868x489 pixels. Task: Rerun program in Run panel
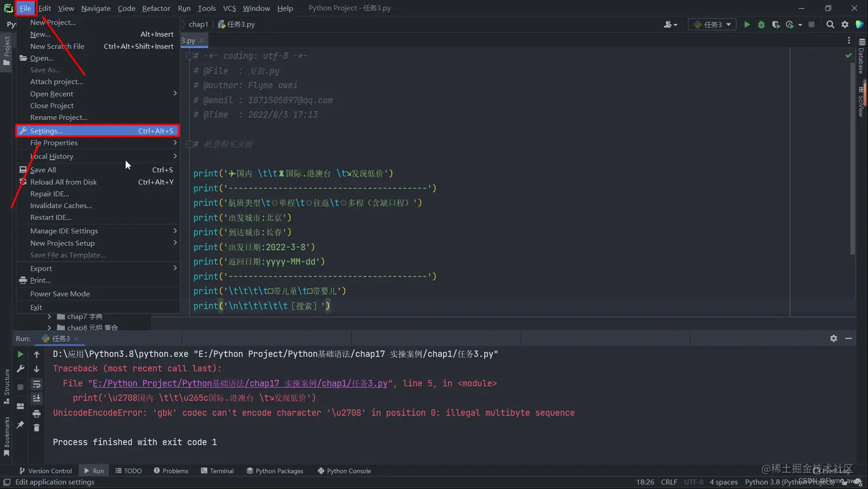(20, 355)
